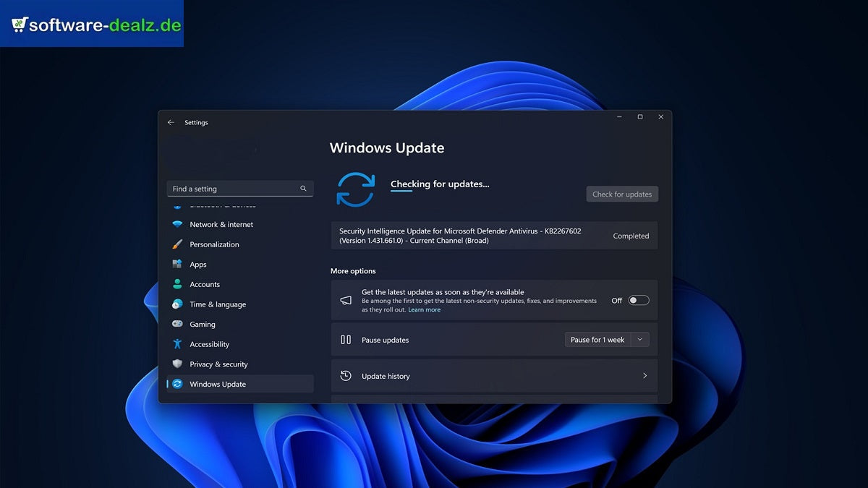Viewport: 868px width, 488px height.
Task: Open Gaming via the Xbox icon
Action: click(x=178, y=324)
